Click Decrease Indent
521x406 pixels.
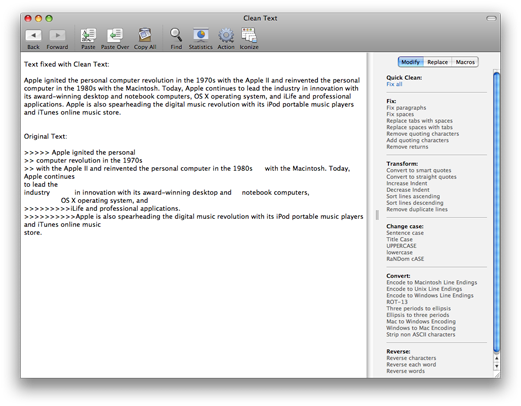coord(408,190)
